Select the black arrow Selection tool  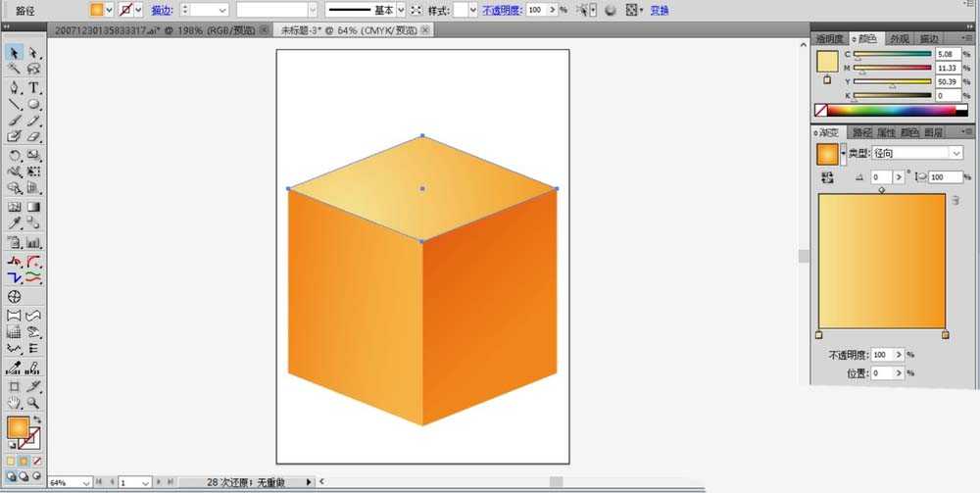coord(15,53)
